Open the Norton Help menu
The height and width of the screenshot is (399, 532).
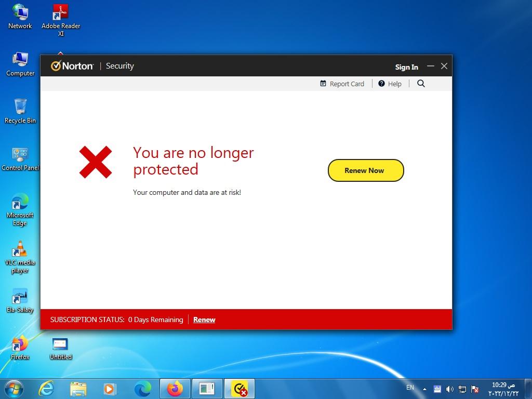coord(390,84)
